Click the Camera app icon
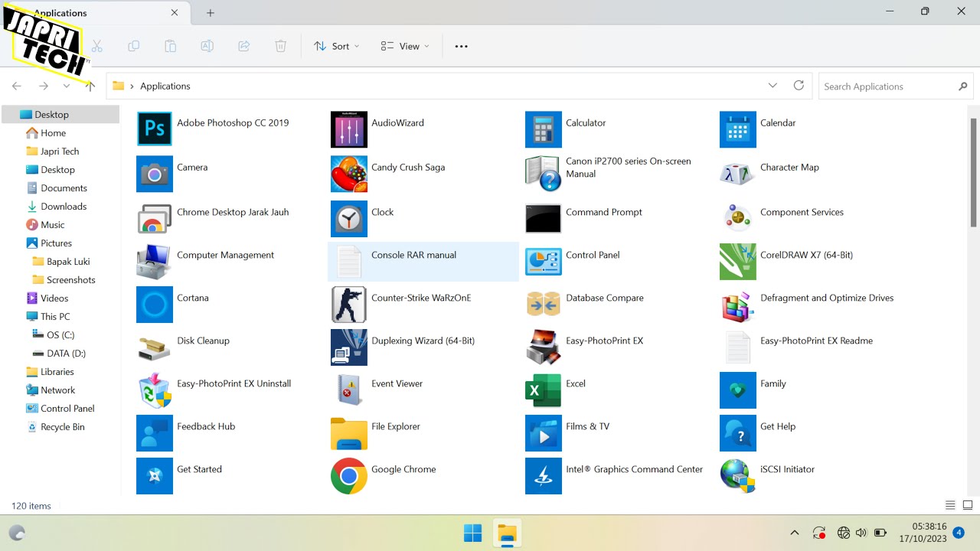 (155, 174)
